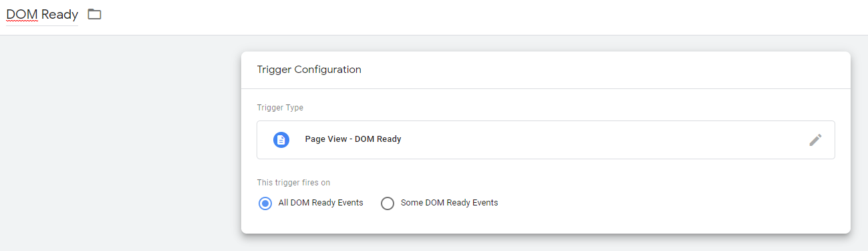Image resolution: width=868 pixels, height=251 pixels.
Task: Click the 'All DOM Ready Events' label text
Action: tap(321, 203)
